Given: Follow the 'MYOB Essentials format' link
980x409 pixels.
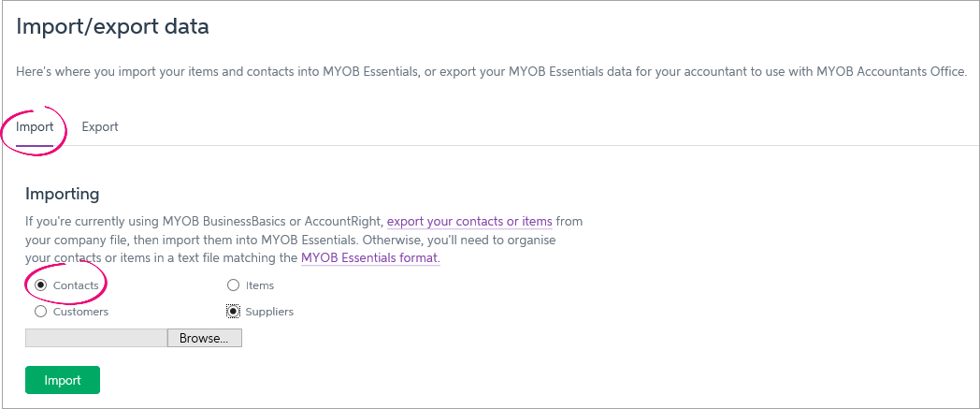Looking at the screenshot, I should tap(369, 257).
